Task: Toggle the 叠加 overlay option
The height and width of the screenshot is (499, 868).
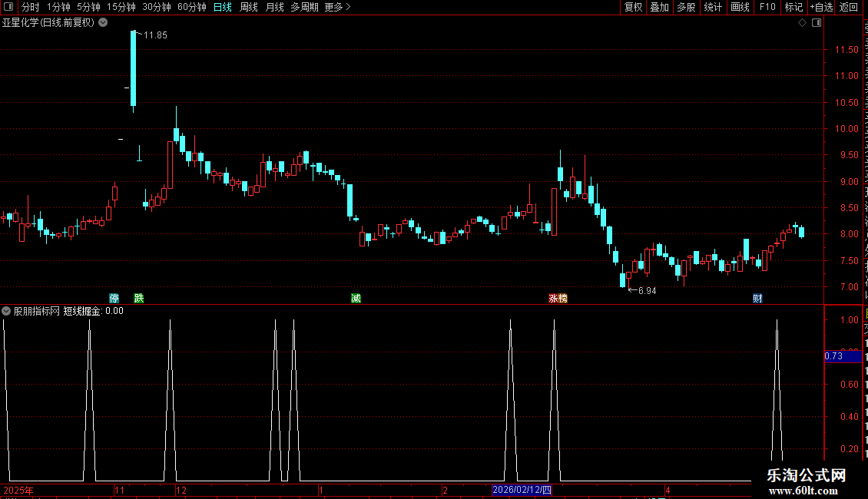Action: click(x=659, y=7)
